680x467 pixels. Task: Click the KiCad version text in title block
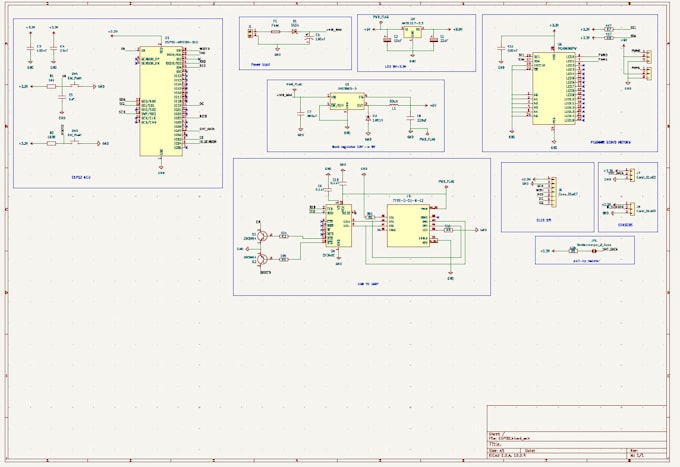tap(507, 455)
